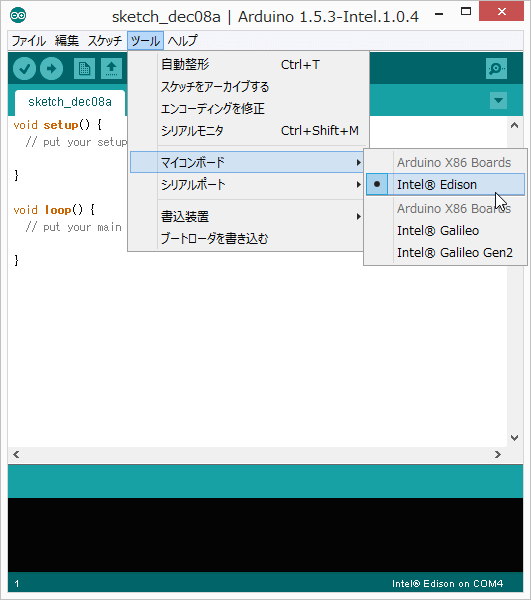
Task: Click the Upload arrow toolbar icon
Action: coord(51,69)
